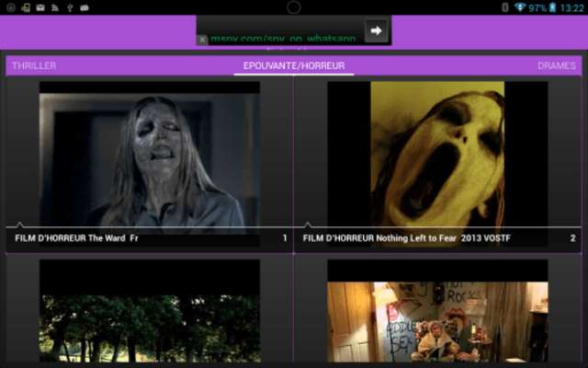Viewport: 588px width, 368px height.
Task: Tap the chat bubble notification icon
Action: (85, 7)
